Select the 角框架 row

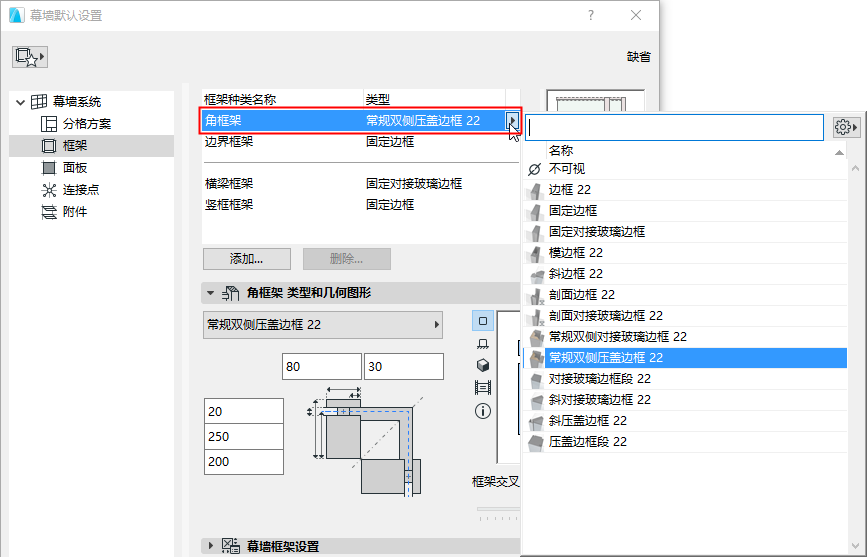[361, 121]
